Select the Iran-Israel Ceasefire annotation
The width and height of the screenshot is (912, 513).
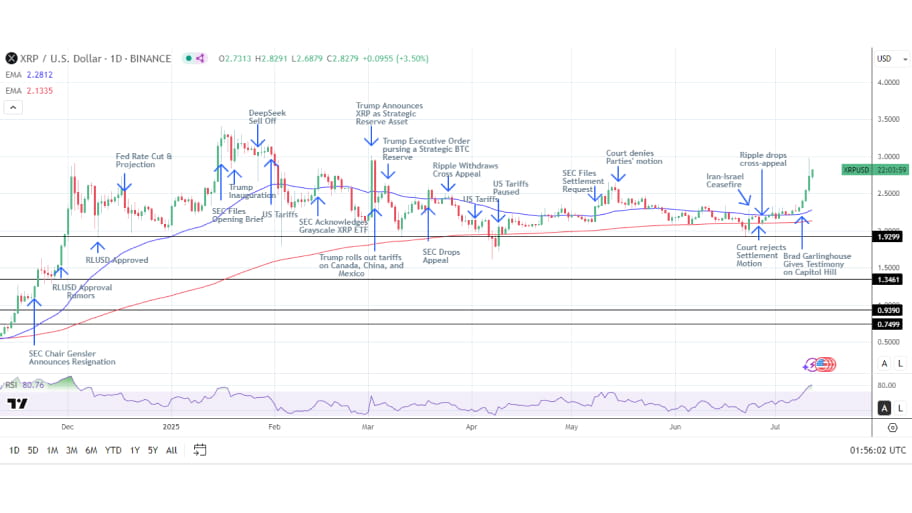tap(725, 180)
